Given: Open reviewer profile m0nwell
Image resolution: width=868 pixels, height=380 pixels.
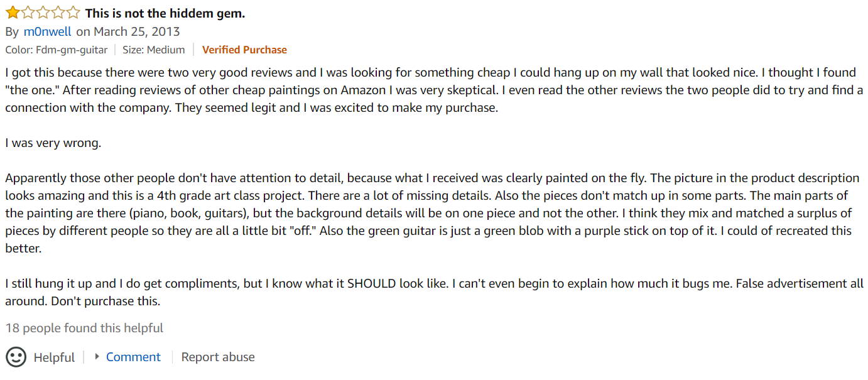Looking at the screenshot, I should click(x=48, y=31).
